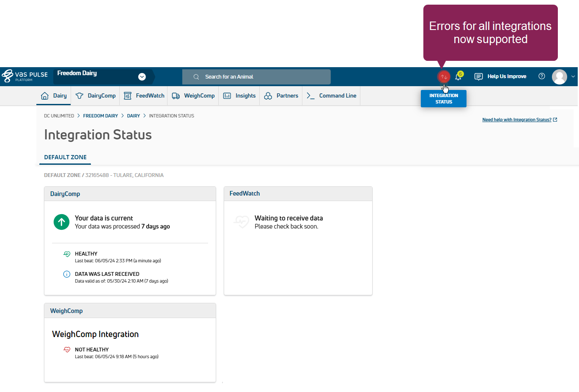579x392 pixels.
Task: Switch to the Insights tab
Action: 239,96
